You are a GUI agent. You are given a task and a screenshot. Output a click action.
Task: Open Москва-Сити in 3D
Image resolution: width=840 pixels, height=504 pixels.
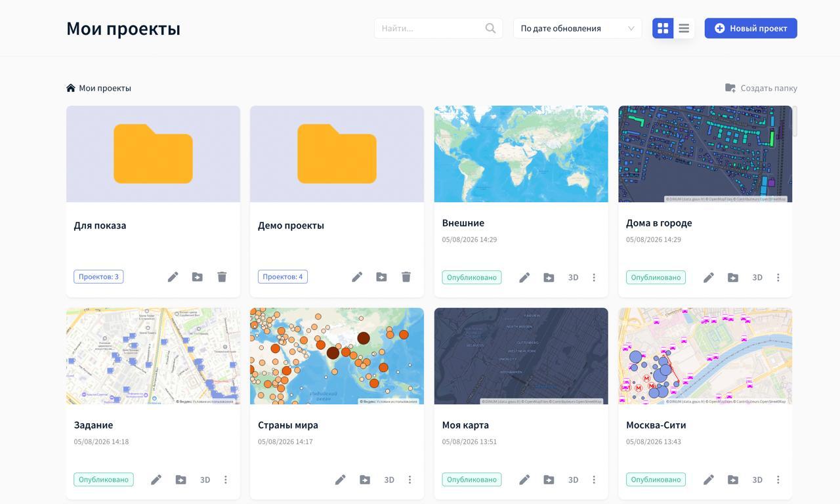757,480
